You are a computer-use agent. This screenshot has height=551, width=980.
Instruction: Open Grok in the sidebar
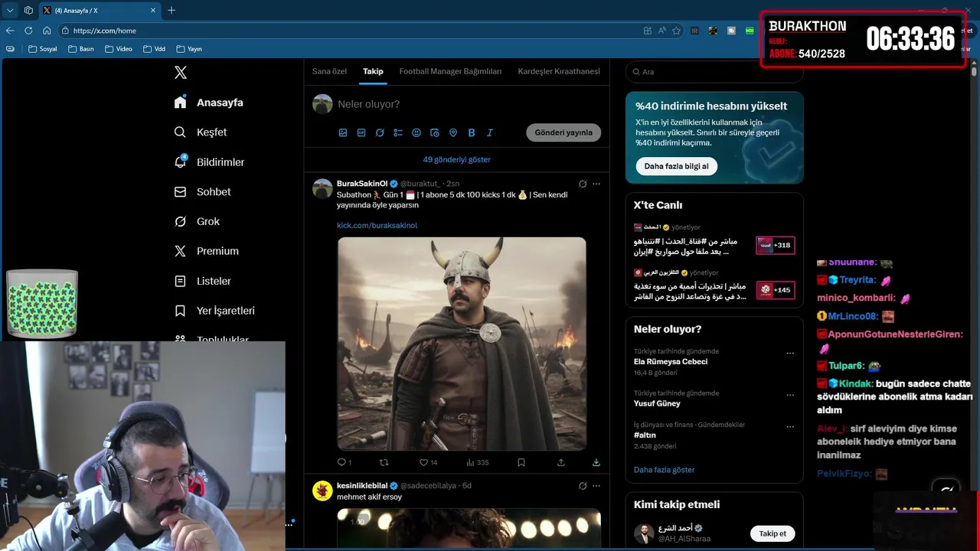197,221
